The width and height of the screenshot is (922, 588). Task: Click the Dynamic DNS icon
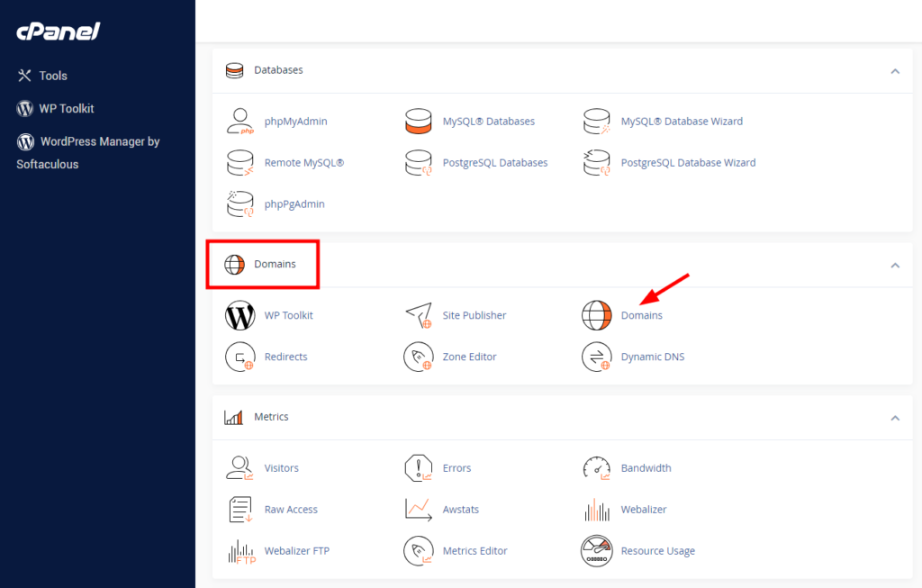point(597,357)
